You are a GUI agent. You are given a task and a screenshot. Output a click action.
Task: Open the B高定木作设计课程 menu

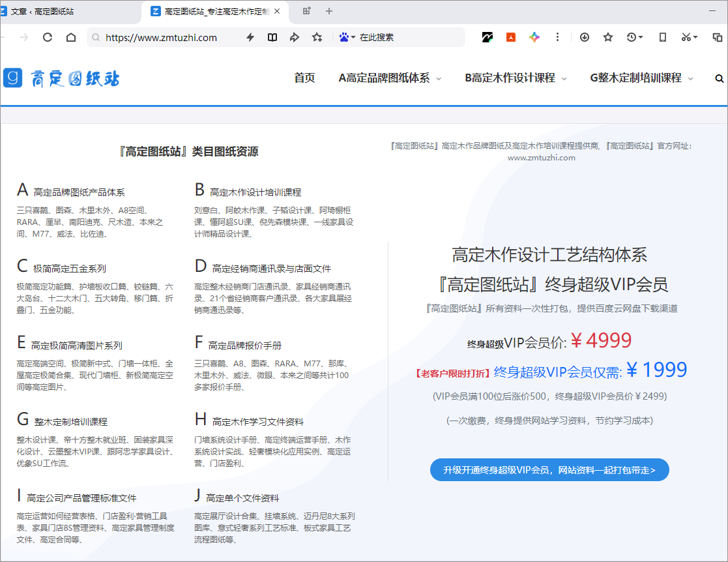[516, 78]
